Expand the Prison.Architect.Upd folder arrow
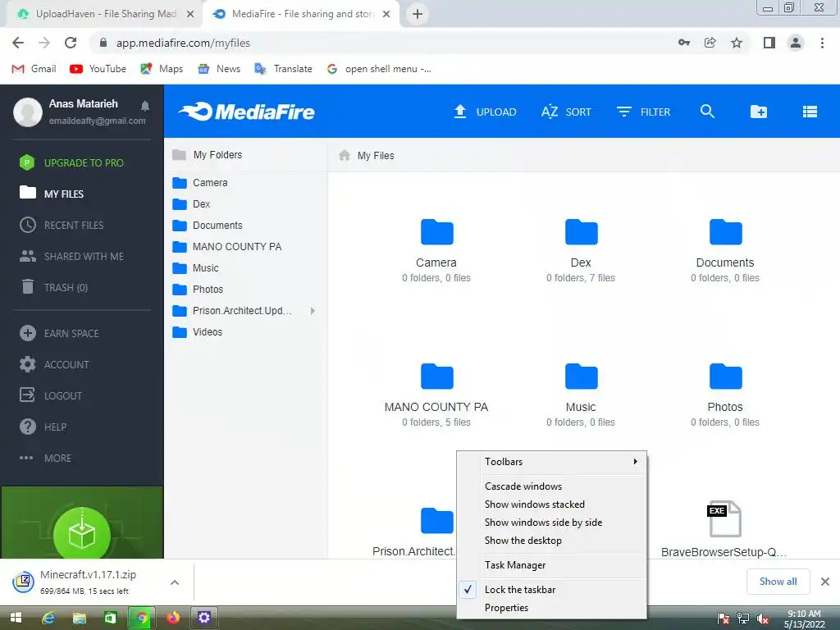 (x=313, y=311)
